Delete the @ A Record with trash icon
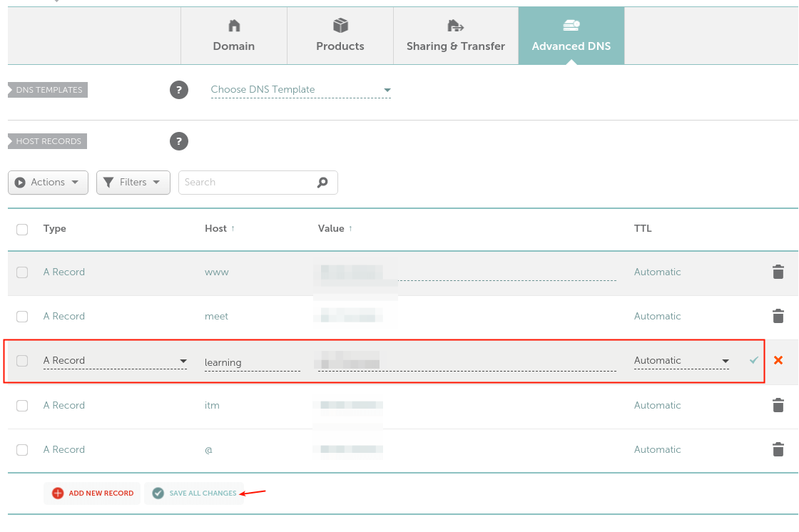The image size is (799, 532). pos(778,449)
